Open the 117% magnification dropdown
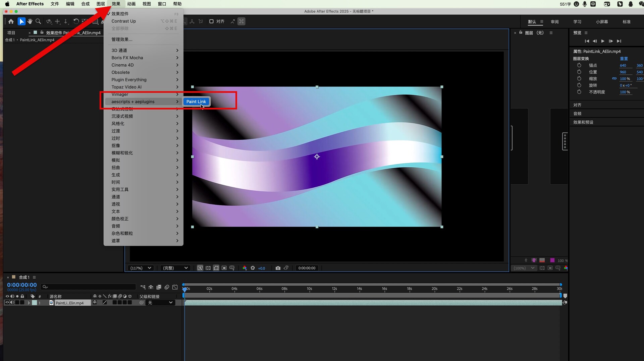The width and height of the screenshot is (644, 361). (x=141, y=268)
